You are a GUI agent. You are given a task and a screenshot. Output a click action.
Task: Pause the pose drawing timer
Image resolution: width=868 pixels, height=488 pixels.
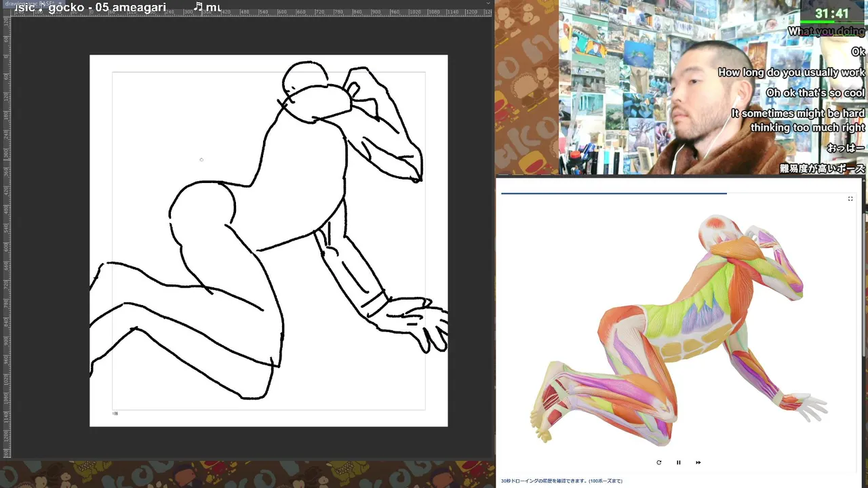[x=678, y=462]
